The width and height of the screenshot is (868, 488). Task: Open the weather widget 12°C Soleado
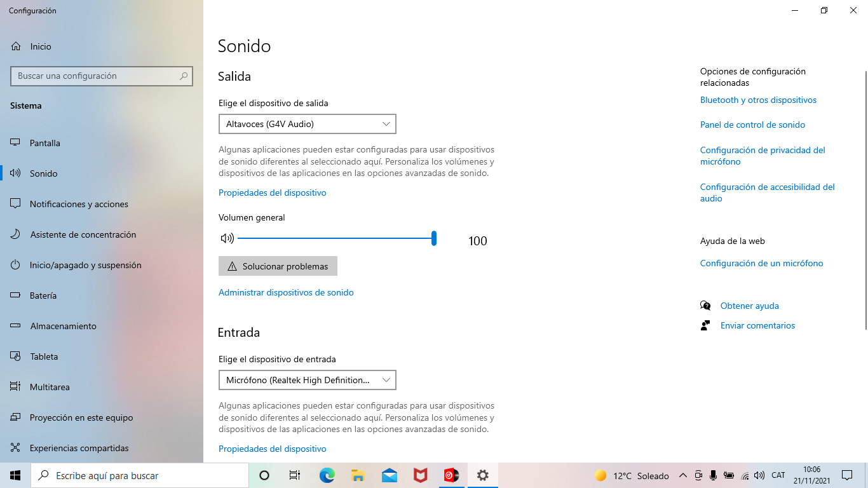click(x=632, y=475)
